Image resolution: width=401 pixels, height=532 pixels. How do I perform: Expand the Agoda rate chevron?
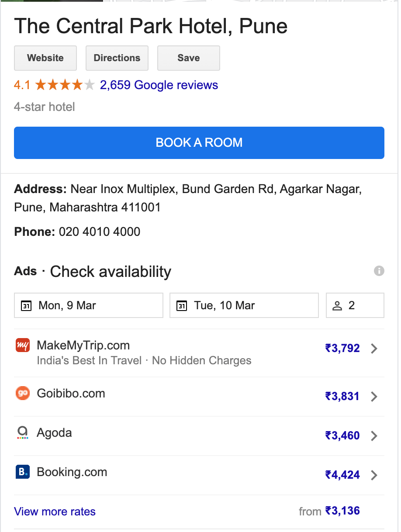coord(374,436)
